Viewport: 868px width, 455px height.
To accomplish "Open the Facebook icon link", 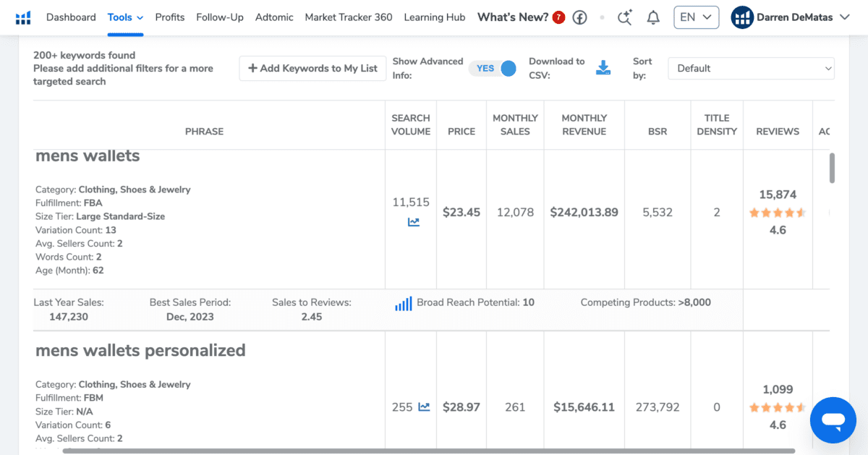I will click(579, 17).
